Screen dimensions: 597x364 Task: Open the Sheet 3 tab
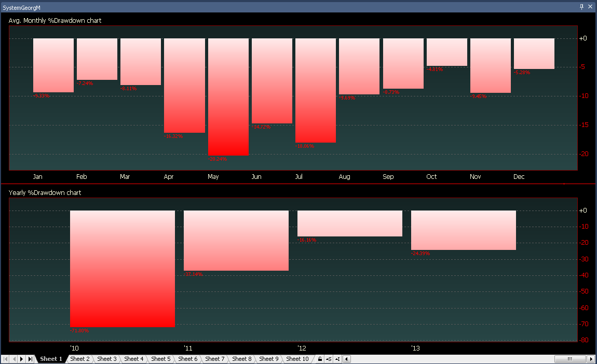point(106,359)
